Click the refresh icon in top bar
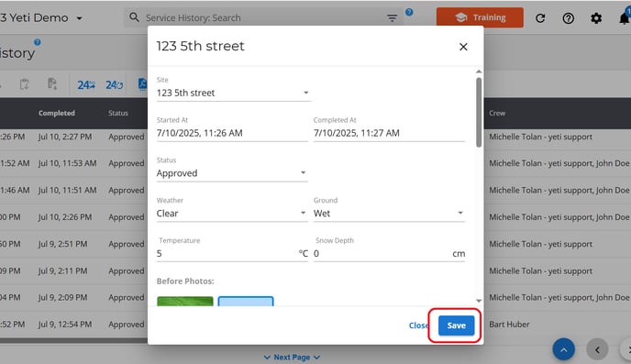This screenshot has height=364, width=631. pyautogui.click(x=540, y=18)
